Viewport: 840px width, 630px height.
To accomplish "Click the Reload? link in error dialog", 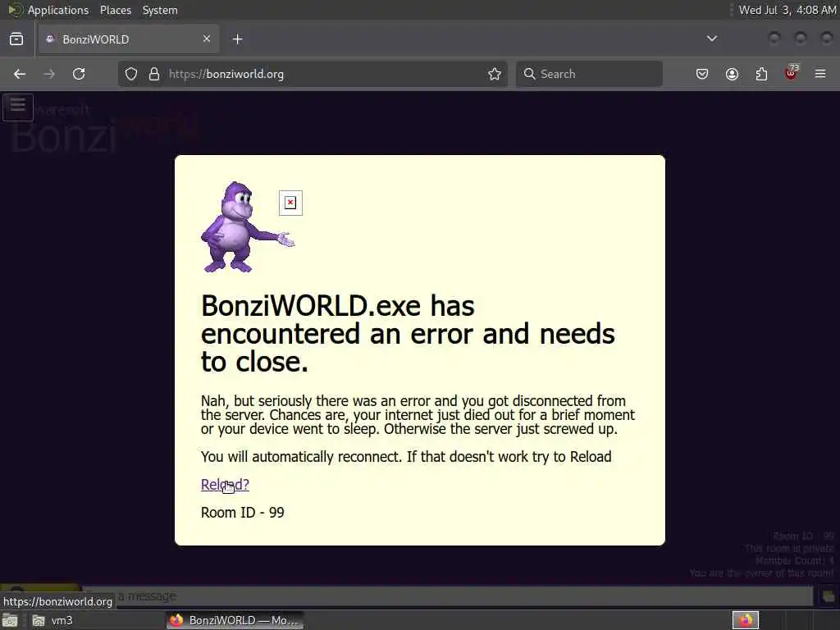I will coord(225,484).
